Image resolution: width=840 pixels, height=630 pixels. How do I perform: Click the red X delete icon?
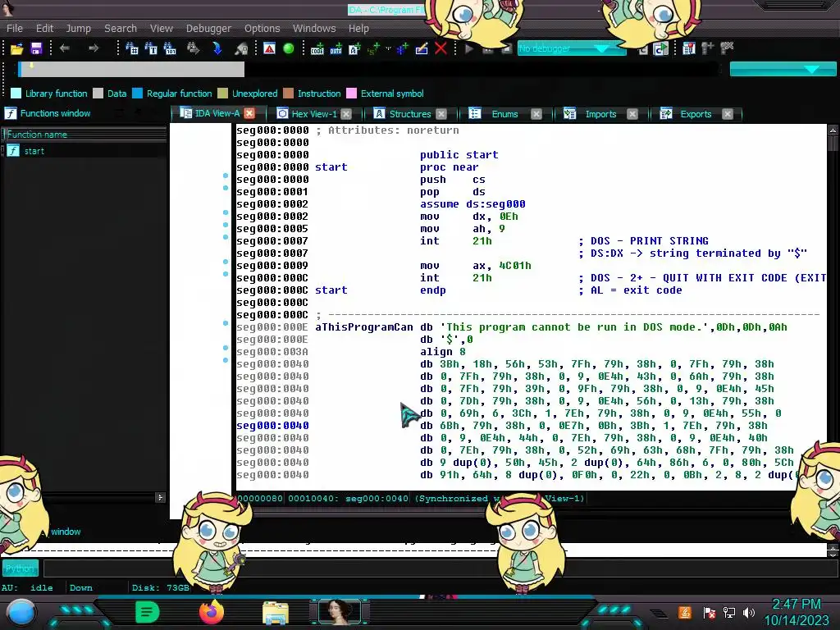(441, 48)
